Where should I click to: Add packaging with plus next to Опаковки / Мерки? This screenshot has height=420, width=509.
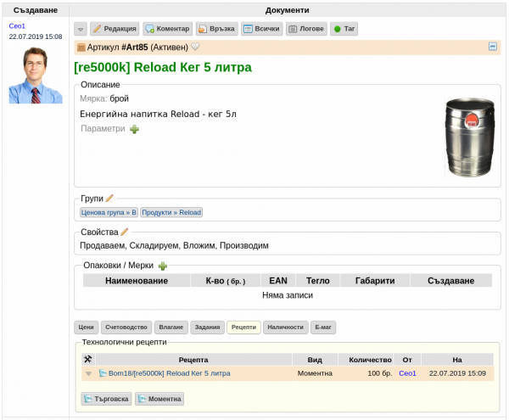tap(163, 266)
